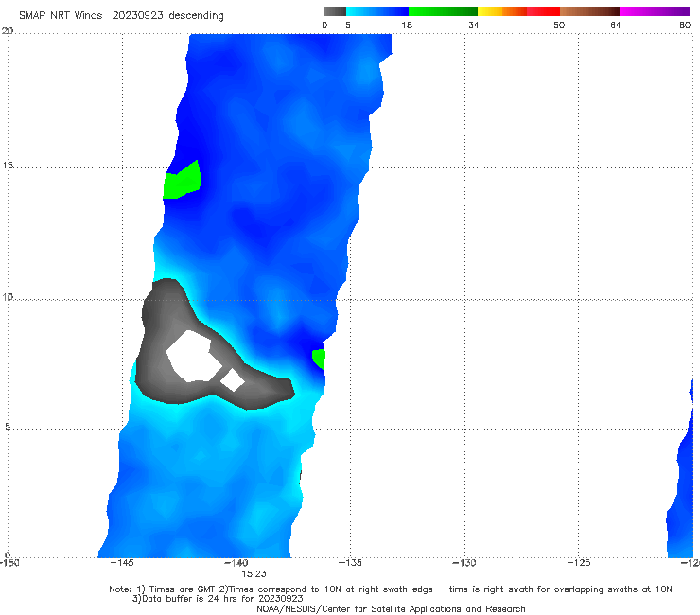Click the title text 'SMAP NRT Winds'
Viewport: 700px width, 615px height.
(61, 15)
